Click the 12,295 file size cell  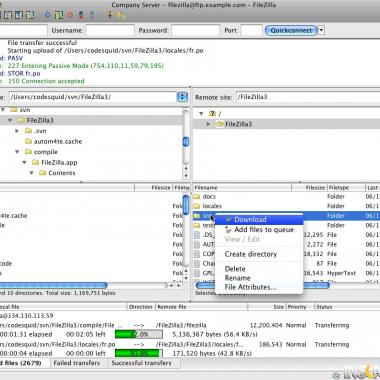314,235
